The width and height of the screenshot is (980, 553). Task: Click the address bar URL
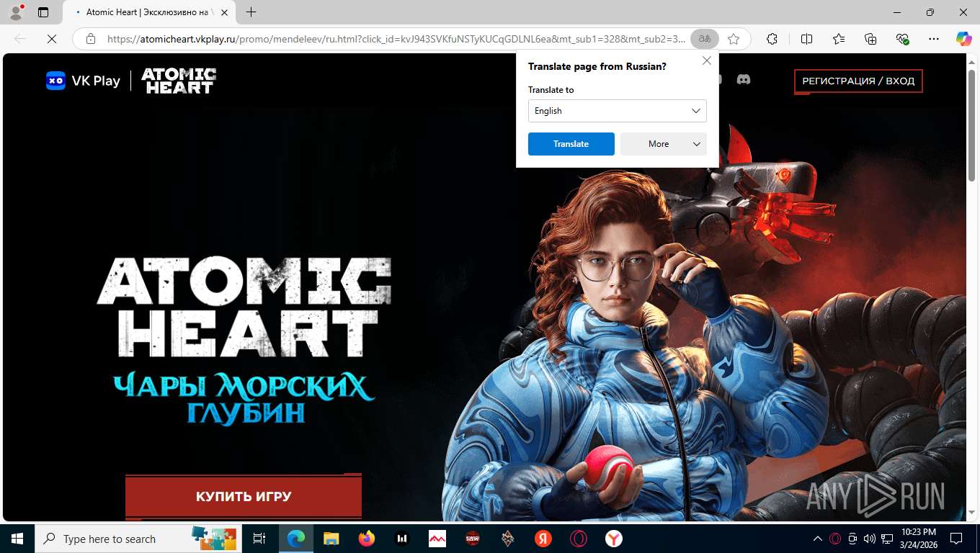396,39
